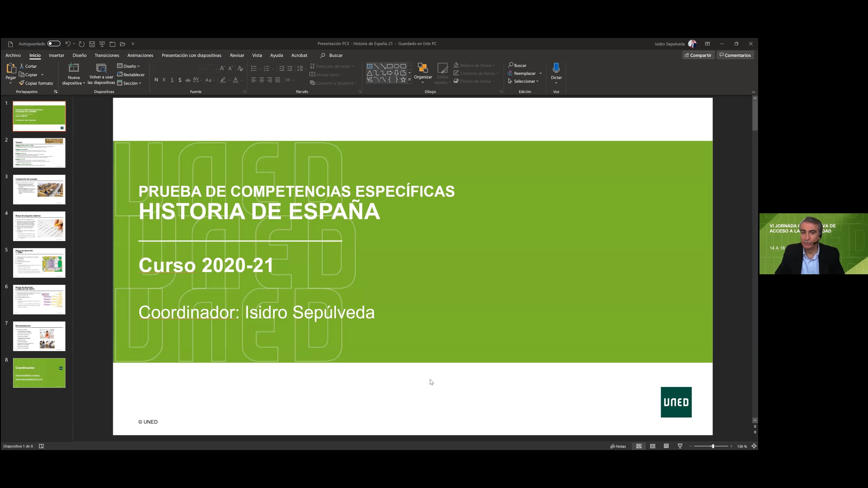The width and height of the screenshot is (868, 488).
Task: Click the increase list level icon
Action: (x=290, y=68)
